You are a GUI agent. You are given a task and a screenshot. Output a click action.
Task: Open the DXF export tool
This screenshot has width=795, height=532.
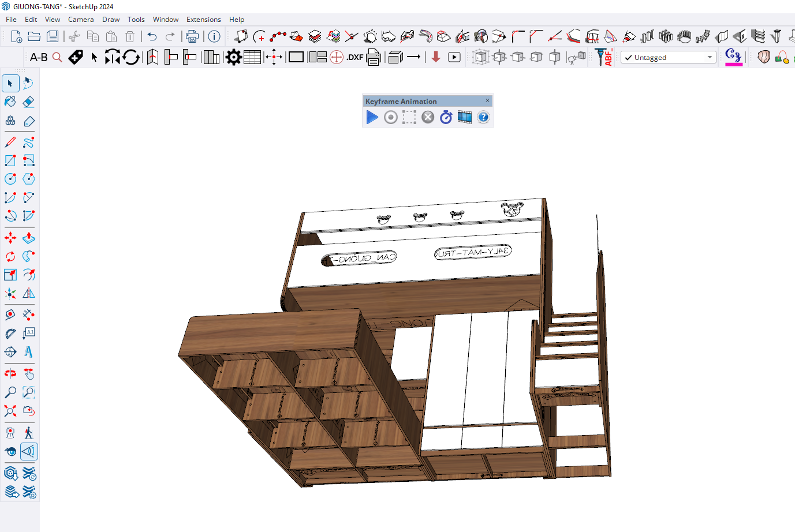(354, 57)
